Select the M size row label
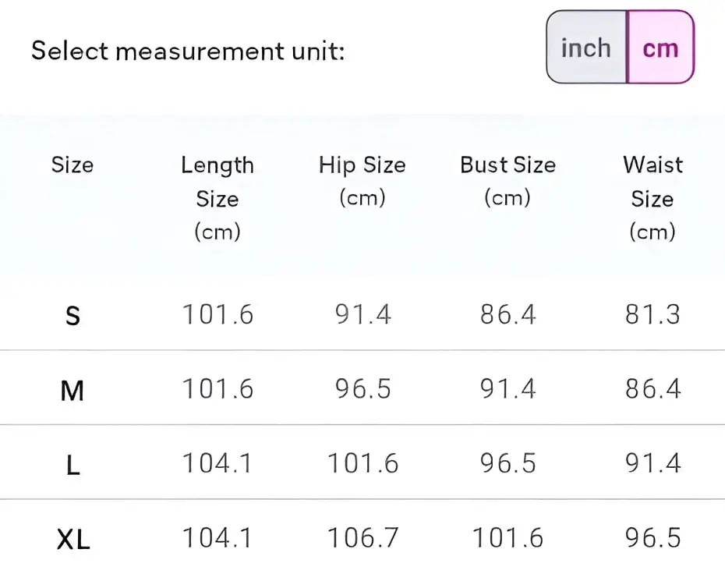 72,390
